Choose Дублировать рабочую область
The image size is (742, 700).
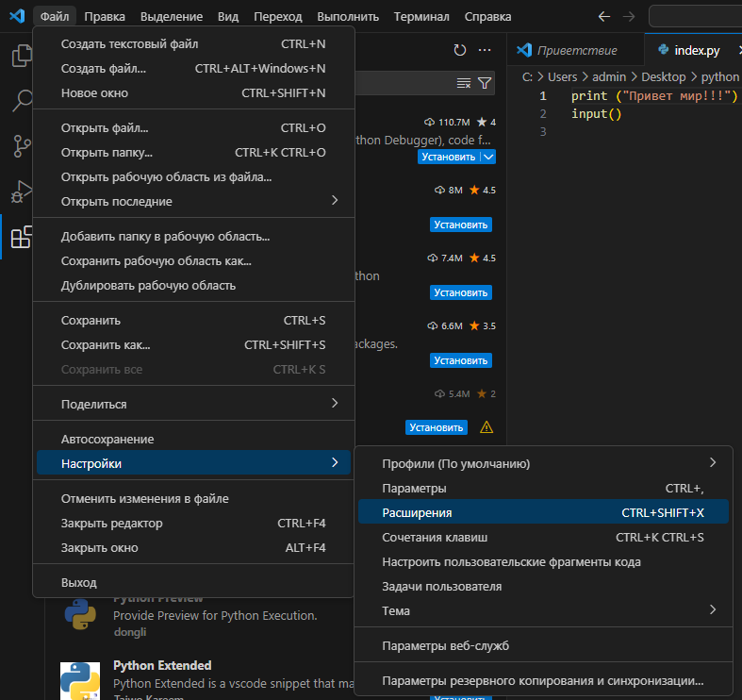tap(193, 286)
